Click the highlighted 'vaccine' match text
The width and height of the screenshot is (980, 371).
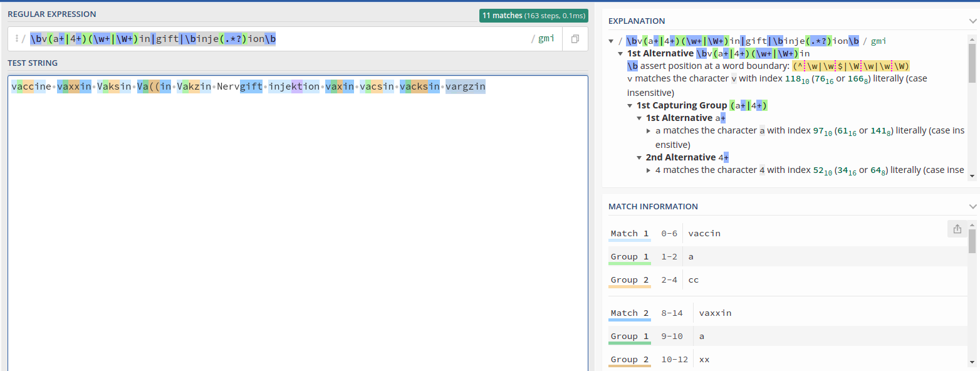point(28,86)
